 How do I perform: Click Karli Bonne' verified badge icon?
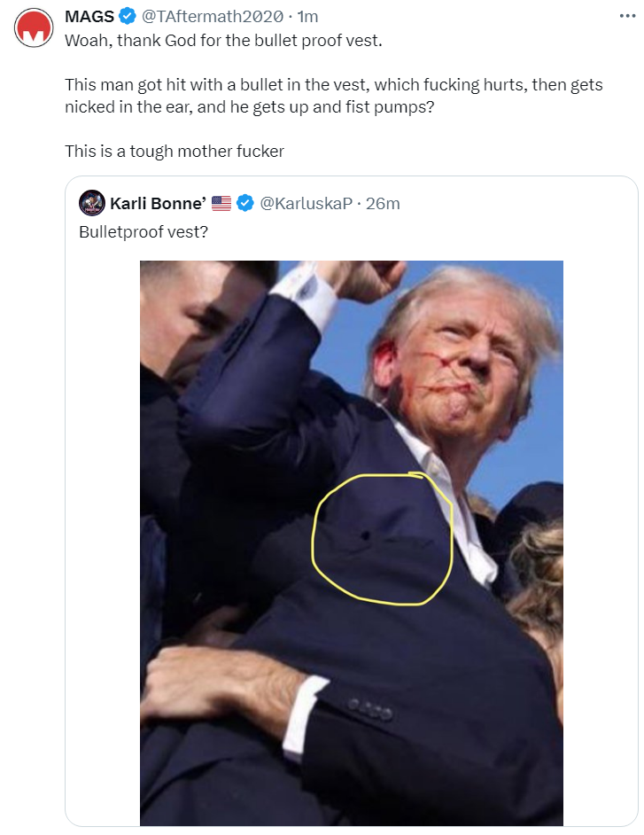pos(244,203)
